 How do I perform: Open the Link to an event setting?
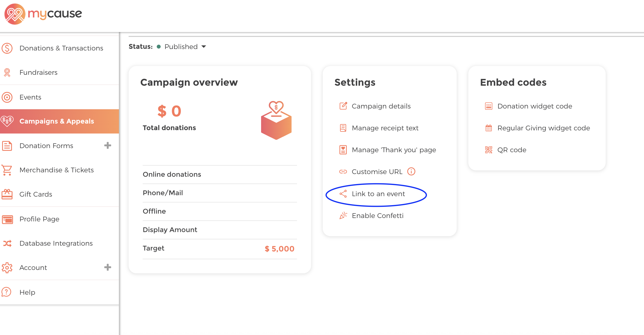coord(378,194)
